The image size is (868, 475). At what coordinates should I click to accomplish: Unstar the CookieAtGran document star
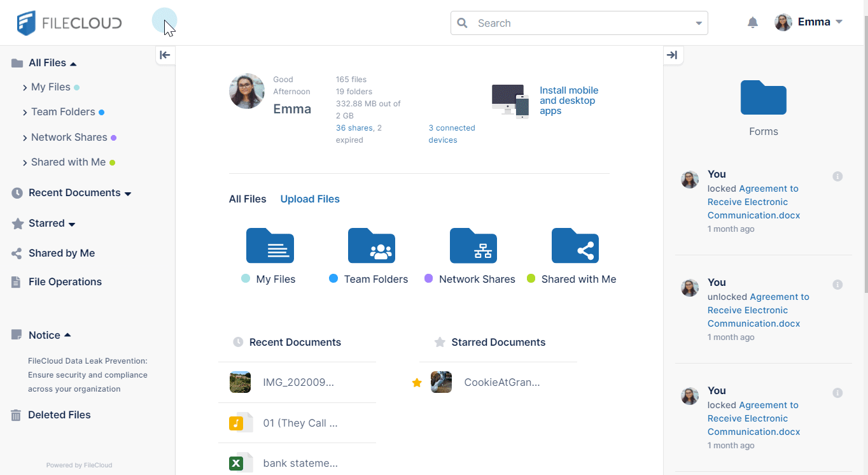coord(417,383)
